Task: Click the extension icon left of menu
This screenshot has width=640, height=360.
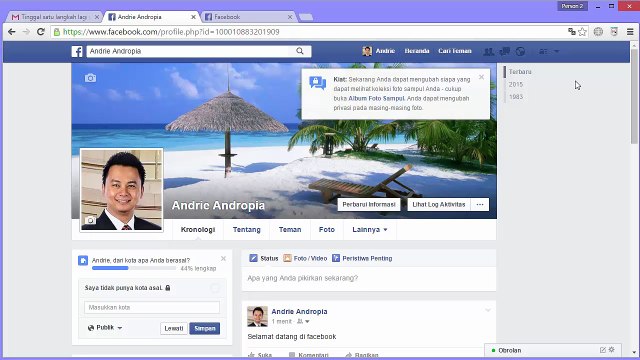Action: point(614,32)
